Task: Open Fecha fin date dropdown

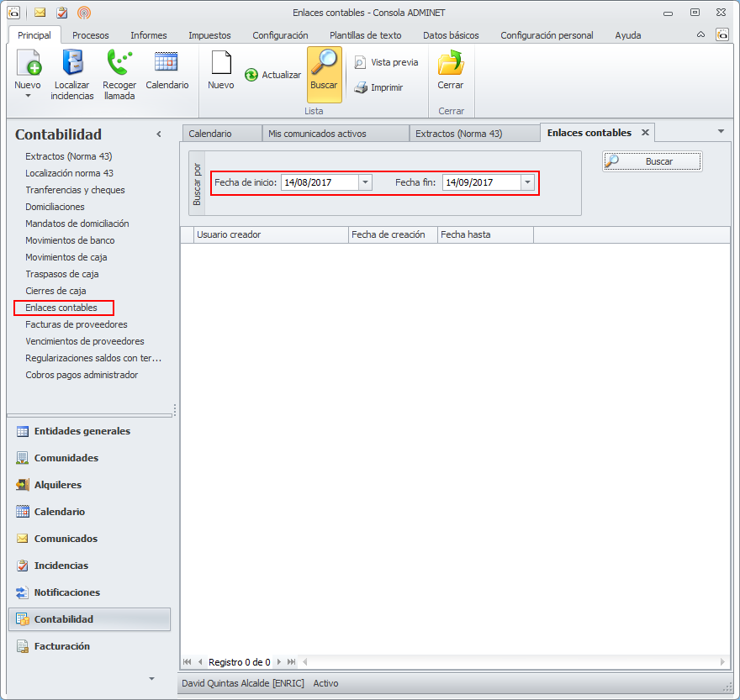Action: click(527, 182)
